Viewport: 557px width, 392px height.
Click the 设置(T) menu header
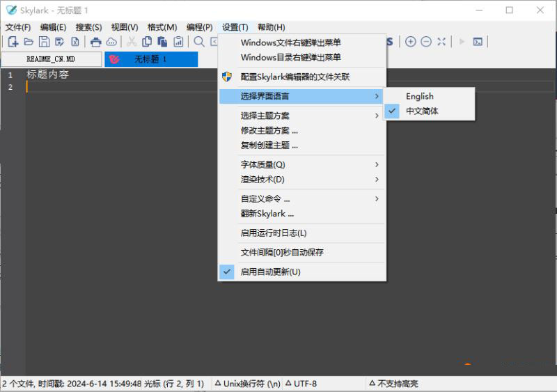(x=235, y=27)
